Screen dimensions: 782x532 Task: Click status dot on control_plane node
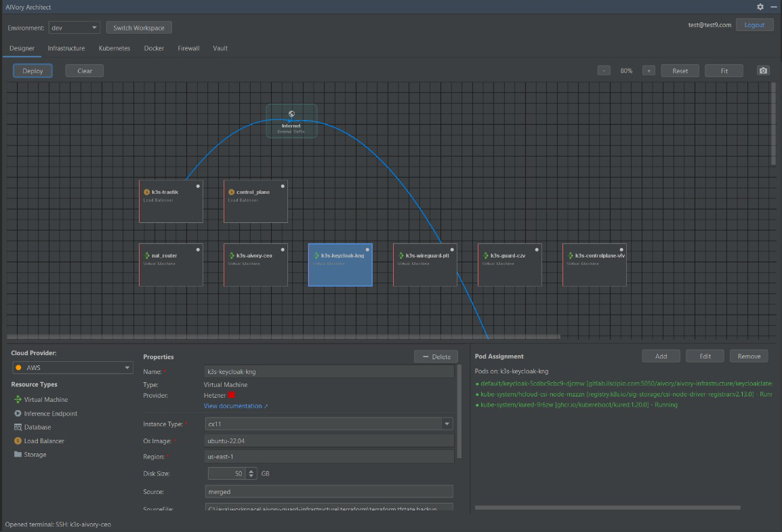pyautogui.click(x=283, y=186)
